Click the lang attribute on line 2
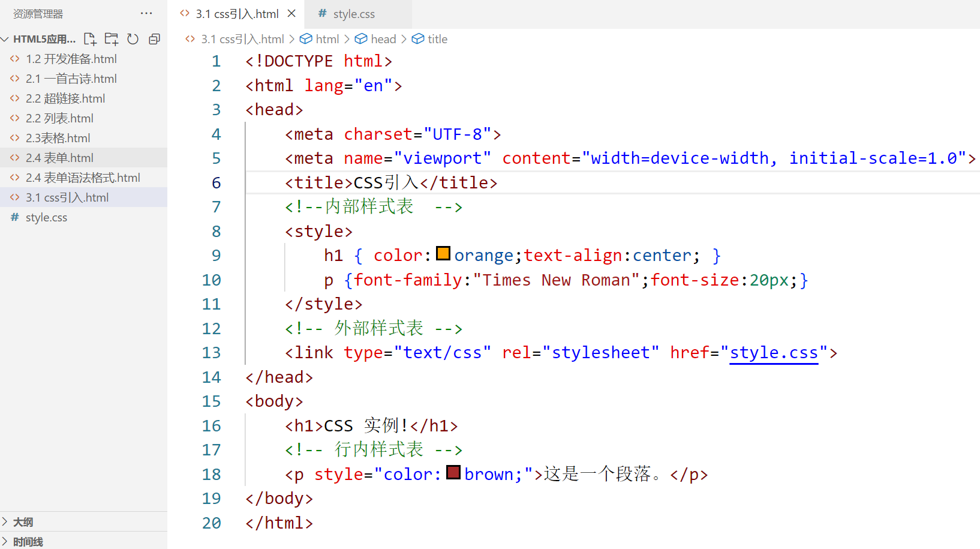The height and width of the screenshot is (549, 980). [324, 86]
